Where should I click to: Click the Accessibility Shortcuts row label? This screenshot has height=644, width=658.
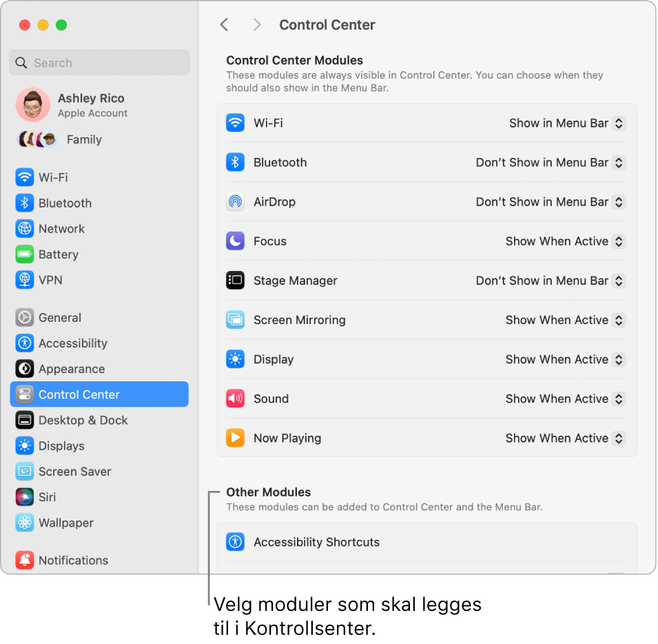[316, 541]
